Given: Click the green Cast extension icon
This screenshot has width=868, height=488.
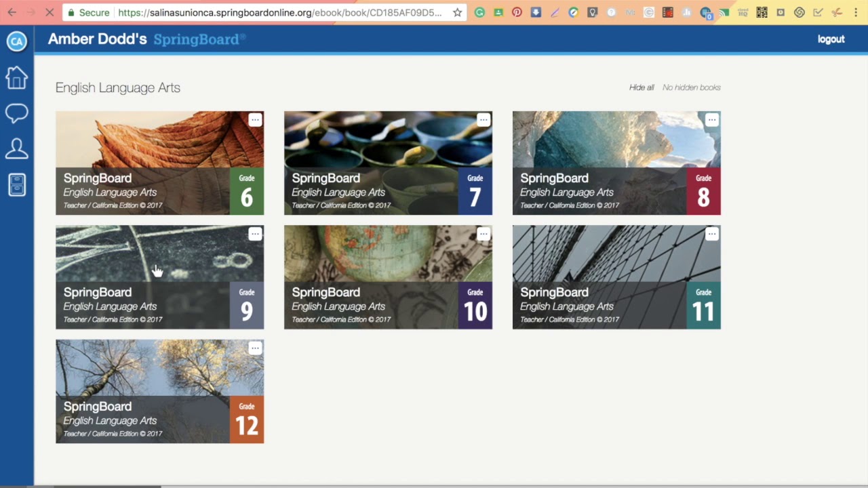Looking at the screenshot, I should (x=724, y=12).
